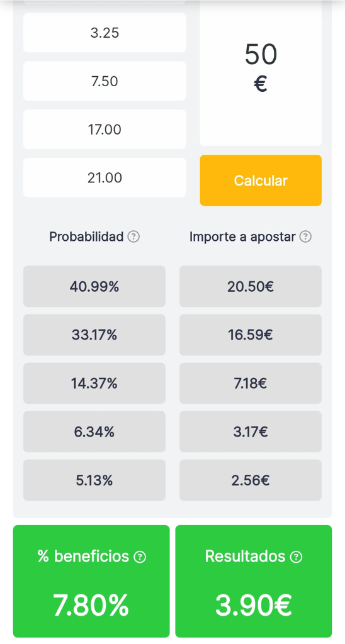The image size is (345, 644).
Task: Click the 17.00 odds input field
Action: coord(105,130)
